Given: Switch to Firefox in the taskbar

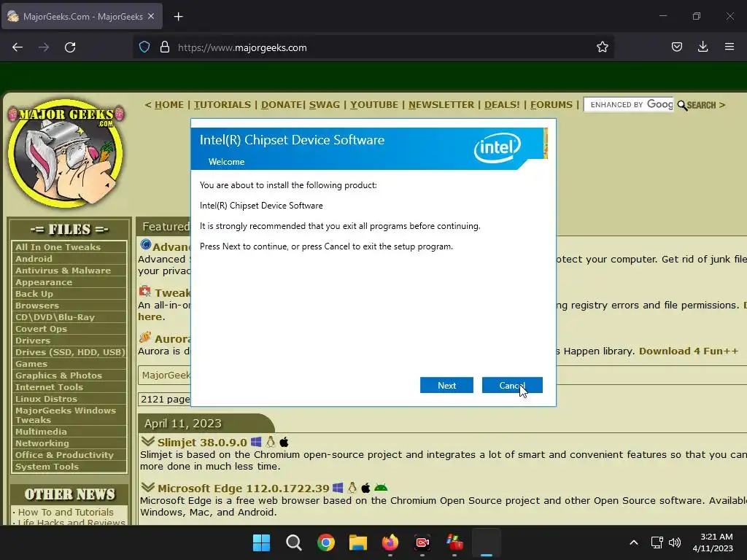Looking at the screenshot, I should tap(390, 542).
